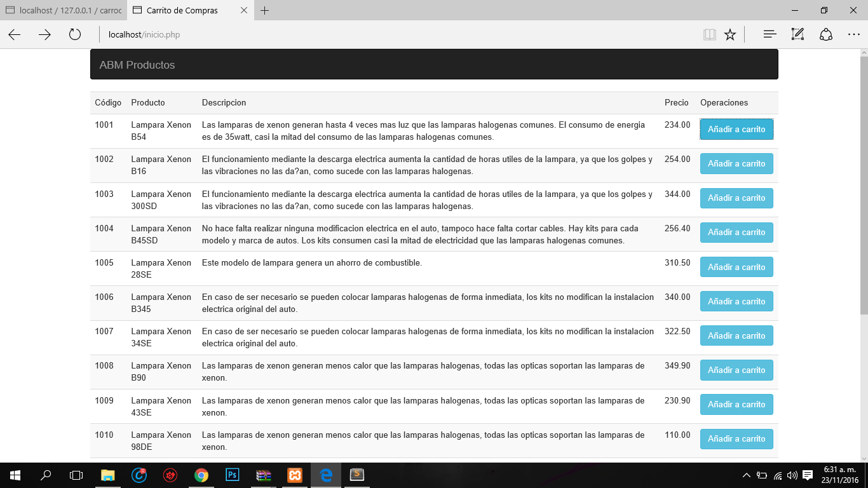Add product 1007 to cart
The width and height of the screenshot is (868, 488).
[736, 335]
